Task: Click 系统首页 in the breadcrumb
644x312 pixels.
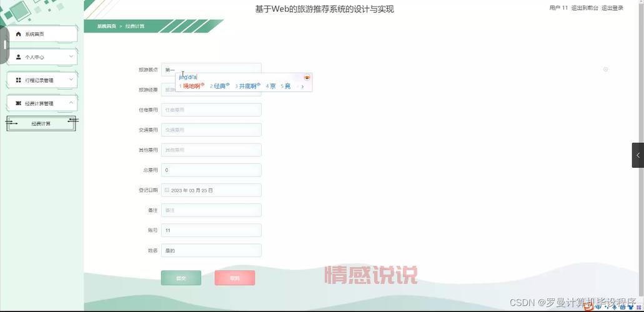Action: pos(106,26)
